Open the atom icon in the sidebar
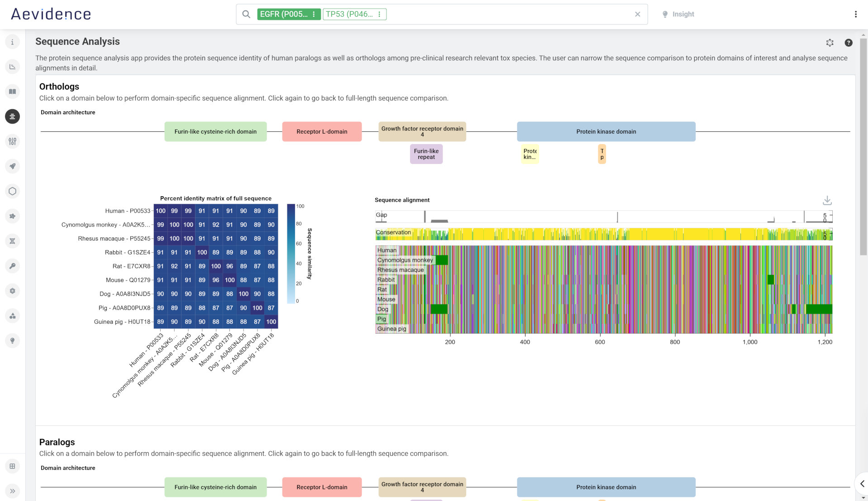This screenshot has width=868, height=501. tap(12, 291)
